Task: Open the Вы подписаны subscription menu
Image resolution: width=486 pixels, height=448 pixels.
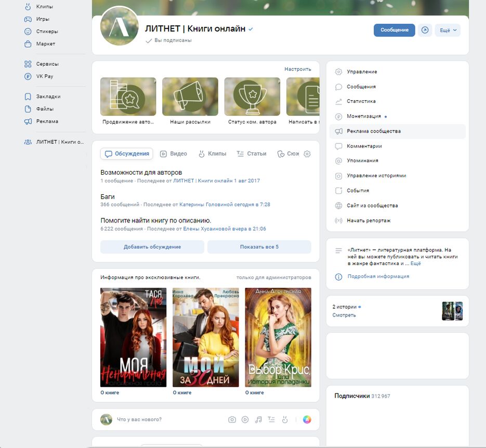Action: 168,40
